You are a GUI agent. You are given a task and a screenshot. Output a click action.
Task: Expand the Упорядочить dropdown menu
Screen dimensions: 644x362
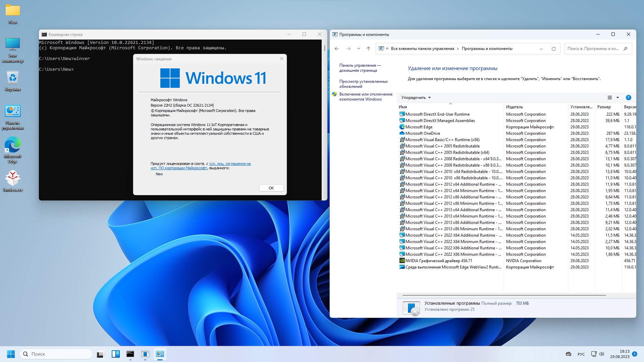(x=416, y=98)
